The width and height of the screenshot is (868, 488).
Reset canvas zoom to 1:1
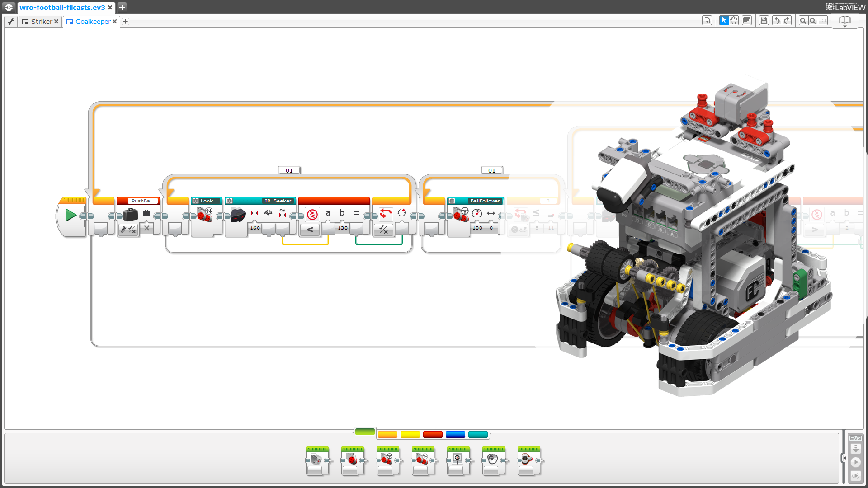coord(823,20)
